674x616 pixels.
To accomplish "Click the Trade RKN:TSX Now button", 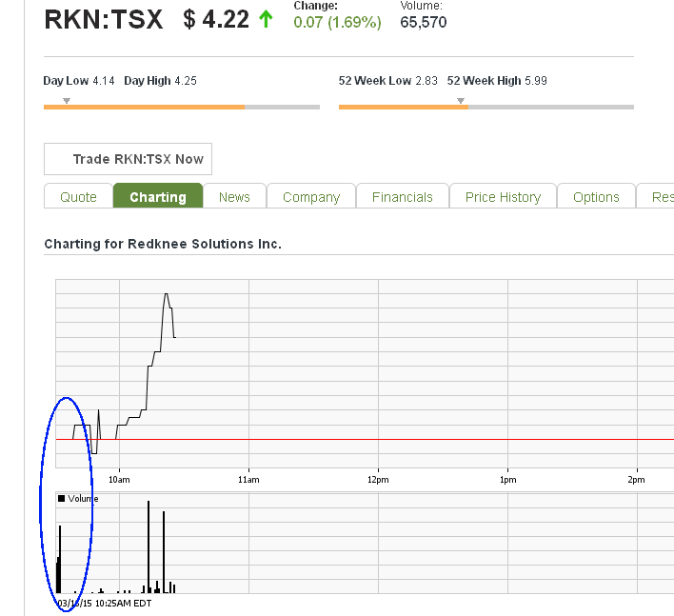I will click(128, 159).
